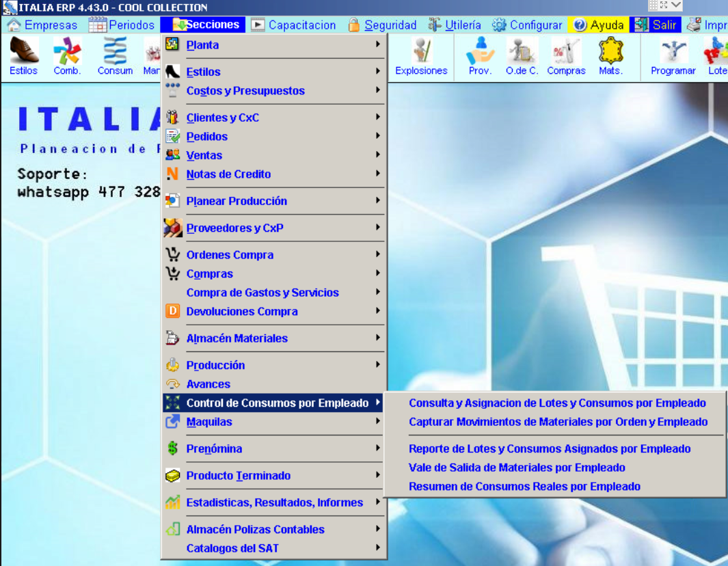Open the Seguridad menu
Screen dimensions: 728x566
(x=382, y=25)
